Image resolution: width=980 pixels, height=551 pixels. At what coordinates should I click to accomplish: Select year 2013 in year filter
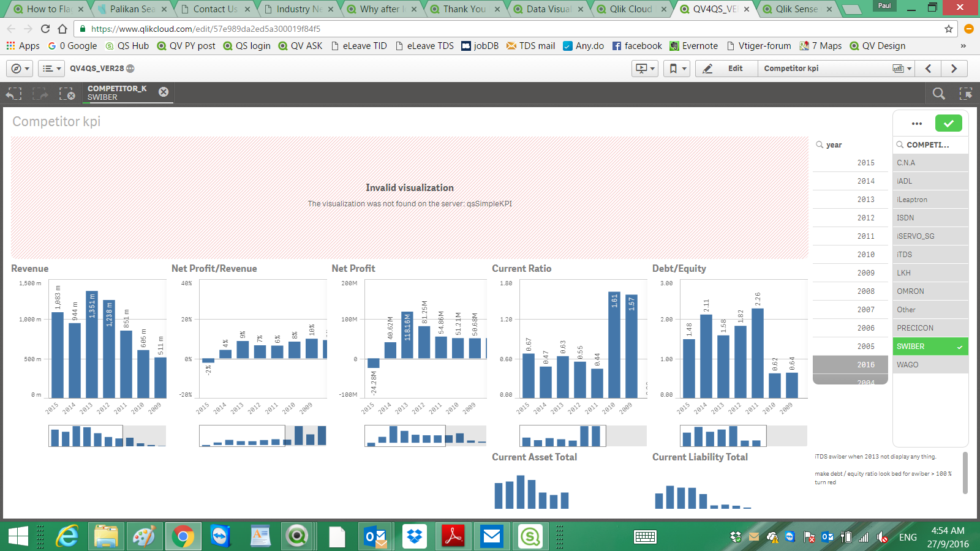coord(850,200)
